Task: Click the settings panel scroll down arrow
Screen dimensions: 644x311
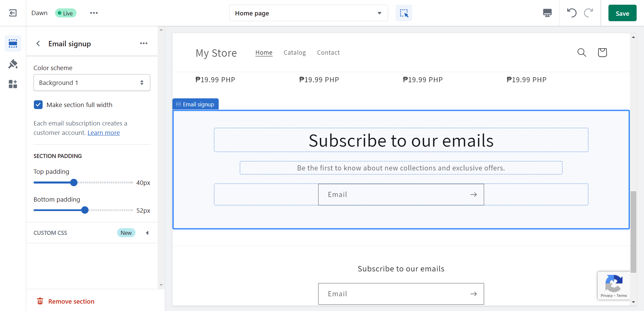Action: [161, 285]
